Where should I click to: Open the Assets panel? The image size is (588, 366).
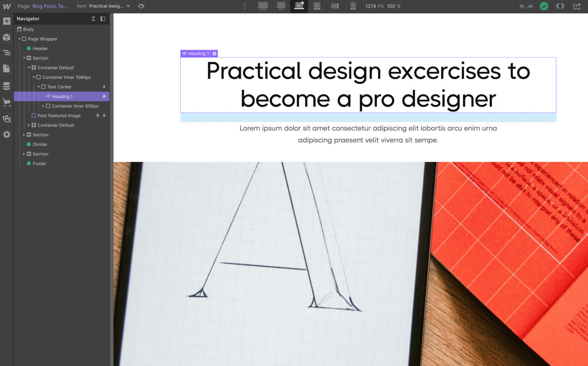(6, 119)
